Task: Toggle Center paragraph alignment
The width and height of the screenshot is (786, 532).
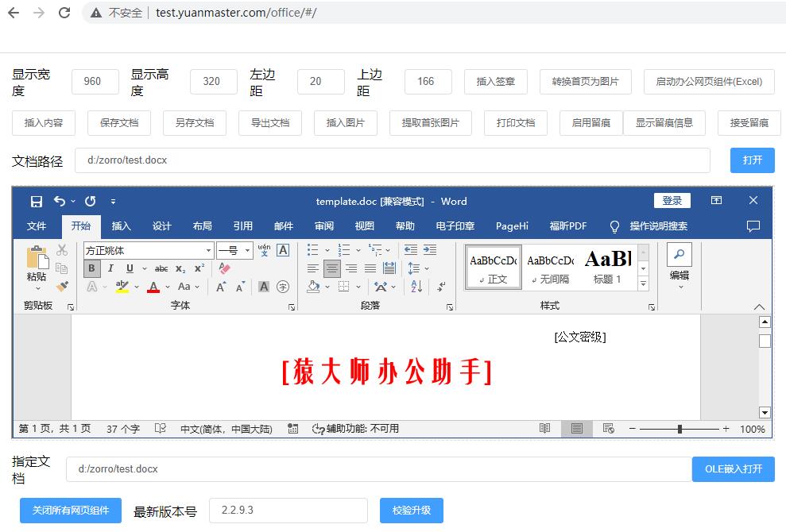Action: pos(332,268)
